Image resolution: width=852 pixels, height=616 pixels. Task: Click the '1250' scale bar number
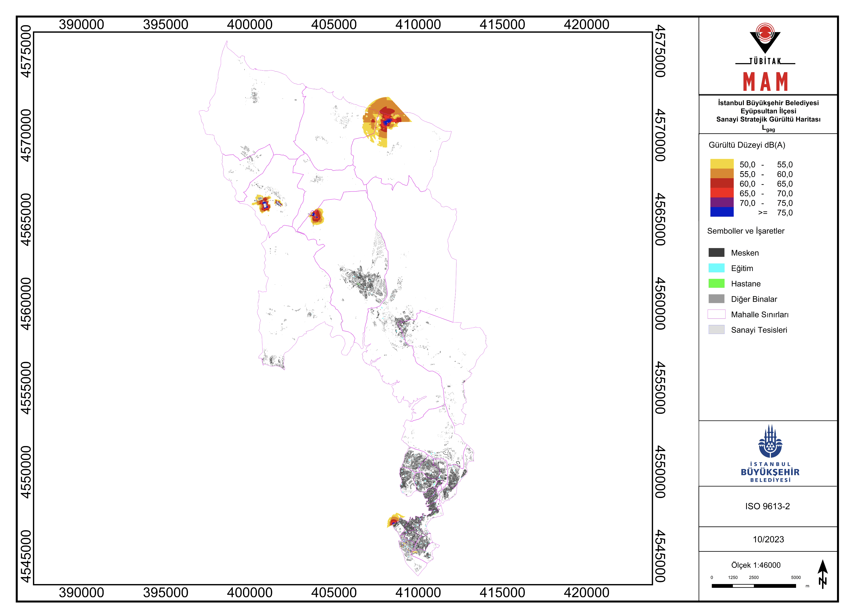pyautogui.click(x=733, y=577)
